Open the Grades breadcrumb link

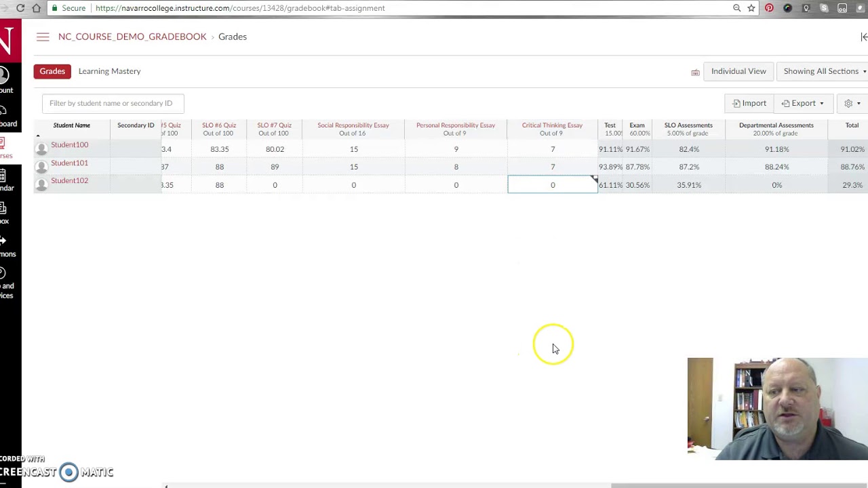tap(233, 37)
